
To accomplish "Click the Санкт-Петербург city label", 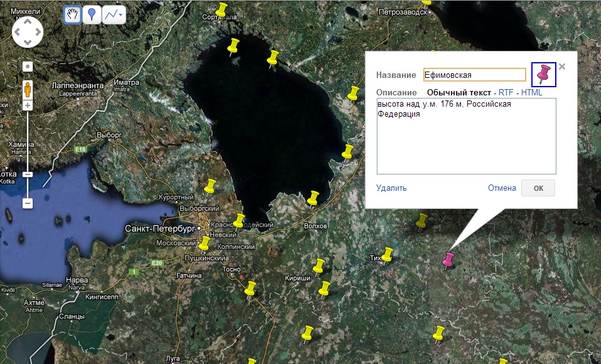I will pos(160,228).
